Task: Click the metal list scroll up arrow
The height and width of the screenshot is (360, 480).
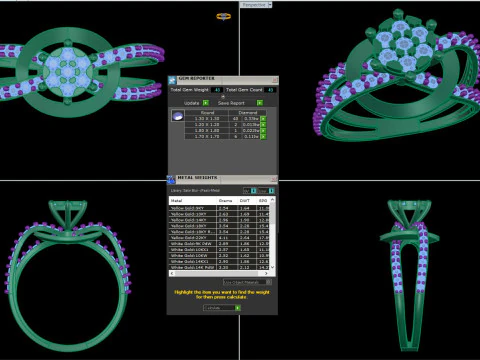Action: pos(273,200)
